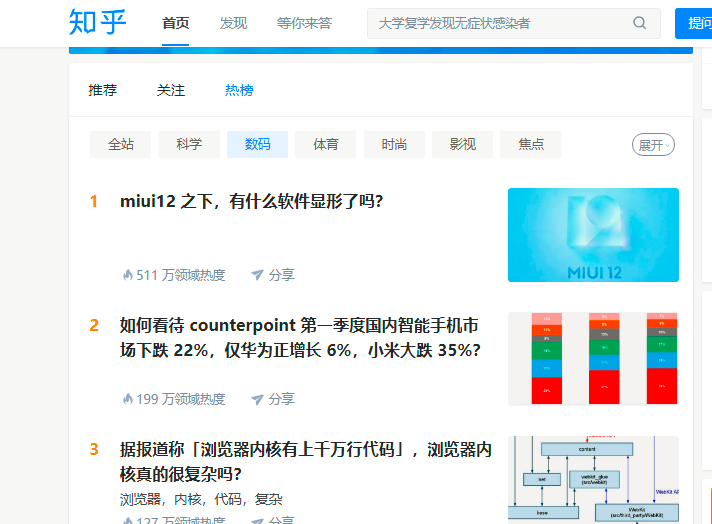The height and width of the screenshot is (524, 712).
Task: Click share icon under counterpoint question
Action: point(257,399)
